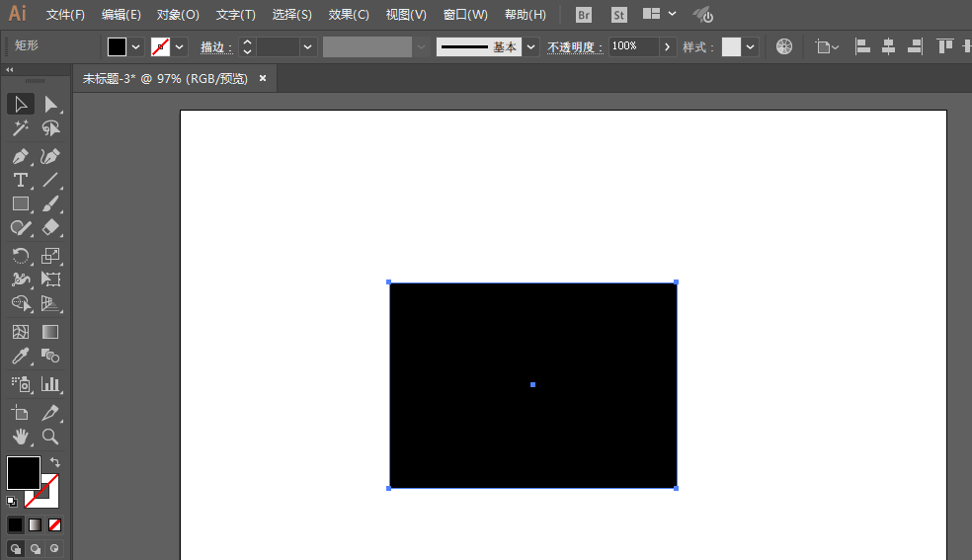Select the Scale tool
The height and width of the screenshot is (560, 972).
pyautogui.click(x=50, y=256)
